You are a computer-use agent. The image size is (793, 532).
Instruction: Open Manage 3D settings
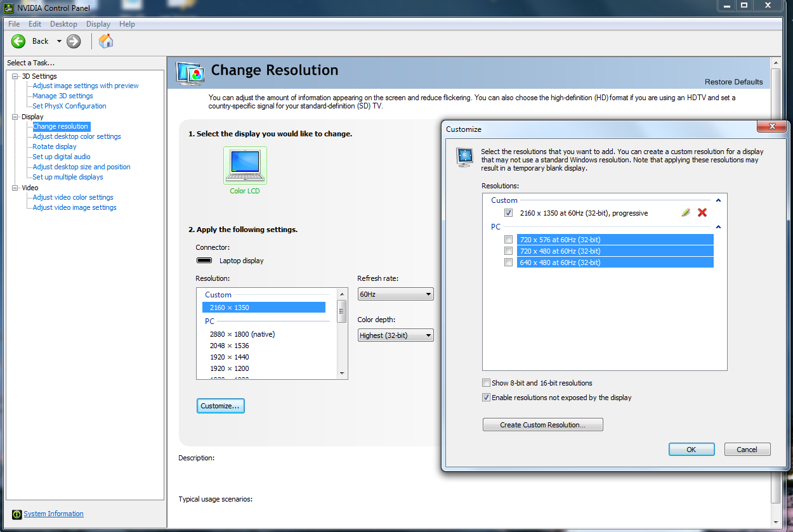63,96
